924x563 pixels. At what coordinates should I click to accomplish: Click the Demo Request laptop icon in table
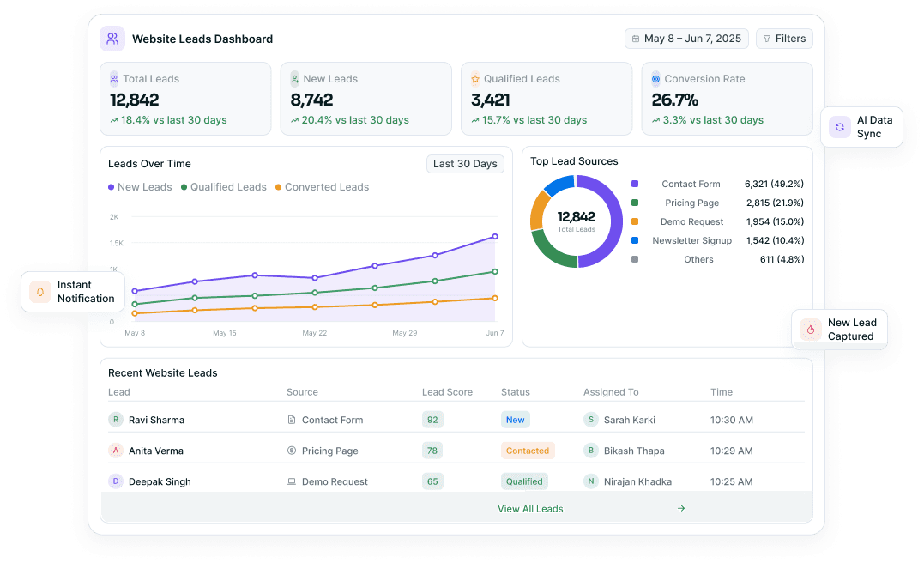coord(291,481)
